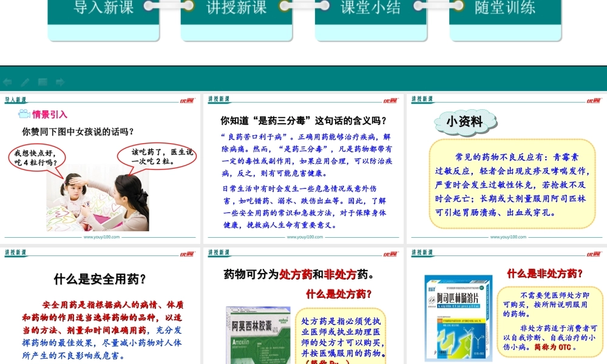Click the 阿莫西林胶囊 medicine box image
Image resolution: width=607 pixels, height=364 pixels.
[258, 335]
